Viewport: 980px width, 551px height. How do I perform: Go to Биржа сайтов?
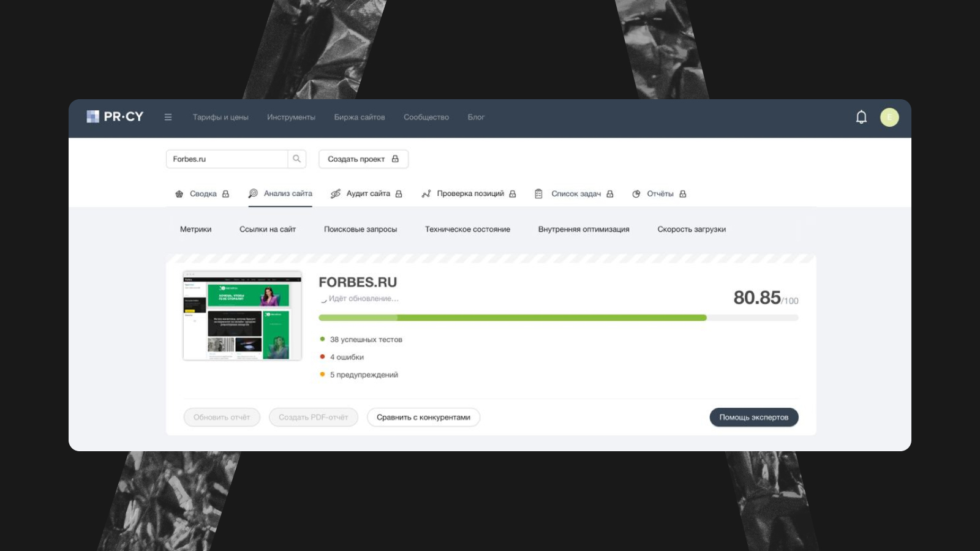pos(360,118)
